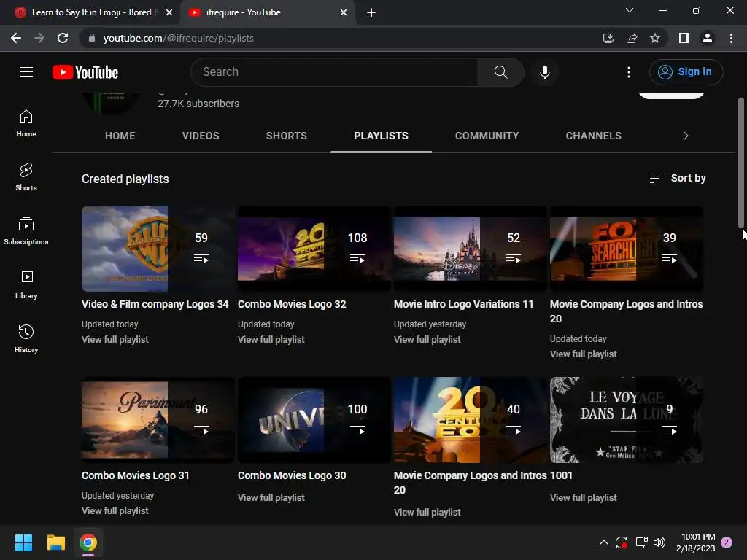747x560 pixels.
Task: Click inside YouTube Search field
Action: [334, 72]
